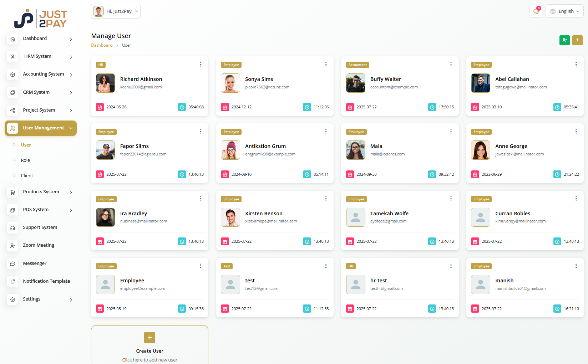Open the English language dropdown

point(564,11)
